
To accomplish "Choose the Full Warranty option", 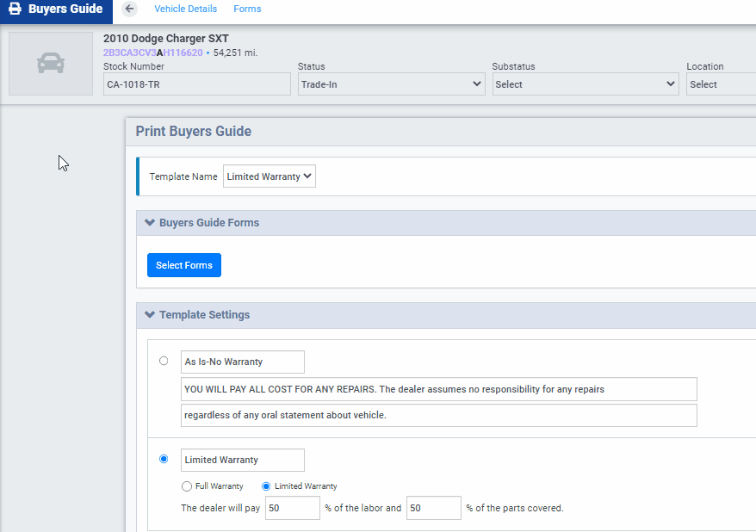I will click(186, 486).
